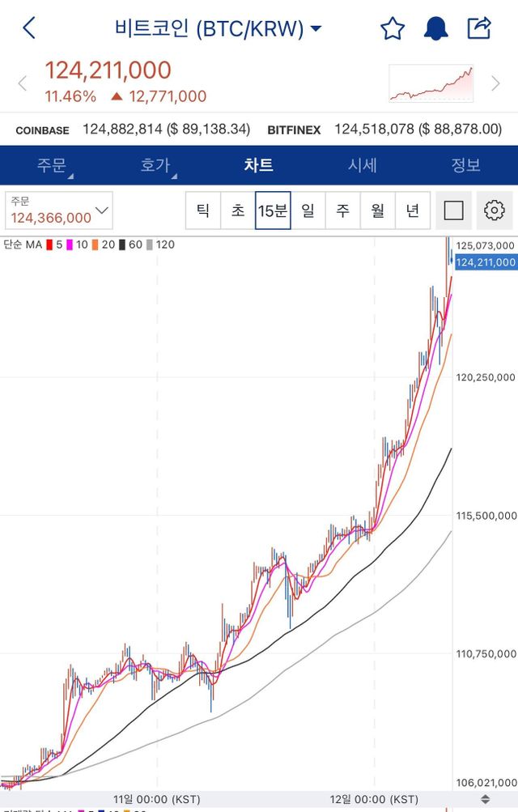The height and width of the screenshot is (812, 518).
Task: Open price alert bell icon
Action: [436, 28]
